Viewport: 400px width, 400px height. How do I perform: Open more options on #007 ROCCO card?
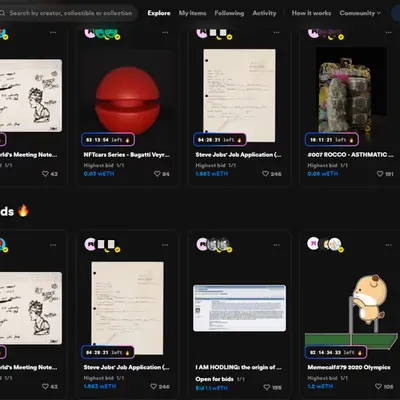(388, 32)
